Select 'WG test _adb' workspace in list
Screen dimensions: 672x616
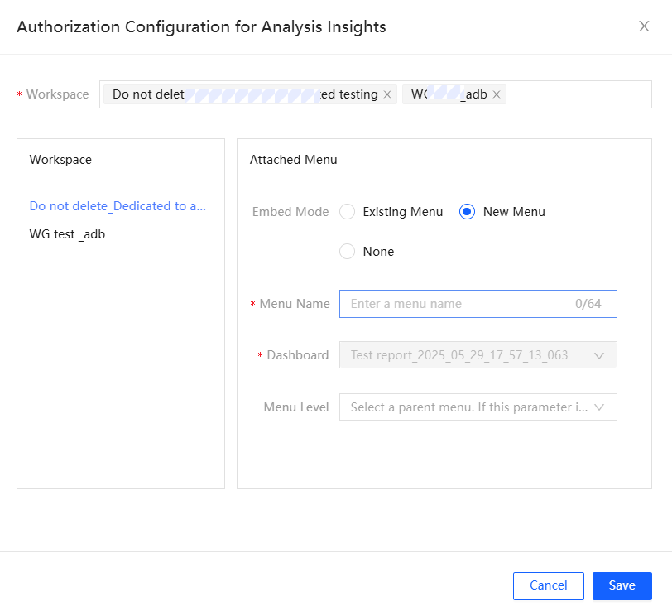[67, 234]
